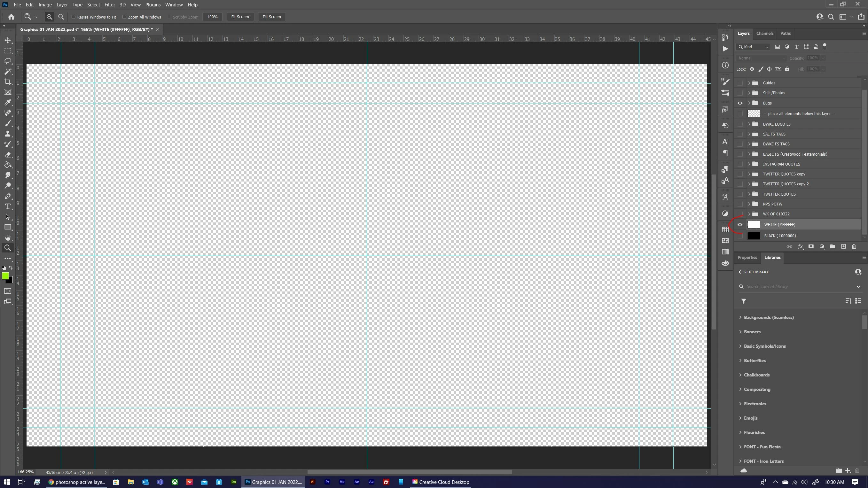
Task: Click the delete layer trash icon
Action: [854, 246]
